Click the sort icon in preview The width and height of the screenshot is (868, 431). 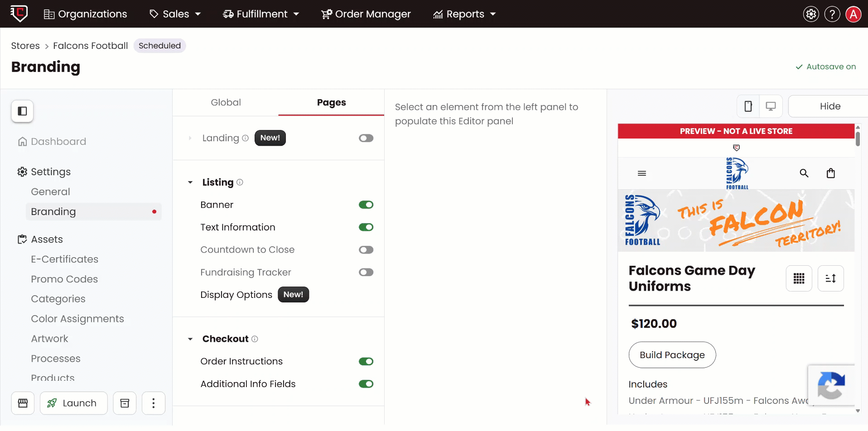[831, 278]
